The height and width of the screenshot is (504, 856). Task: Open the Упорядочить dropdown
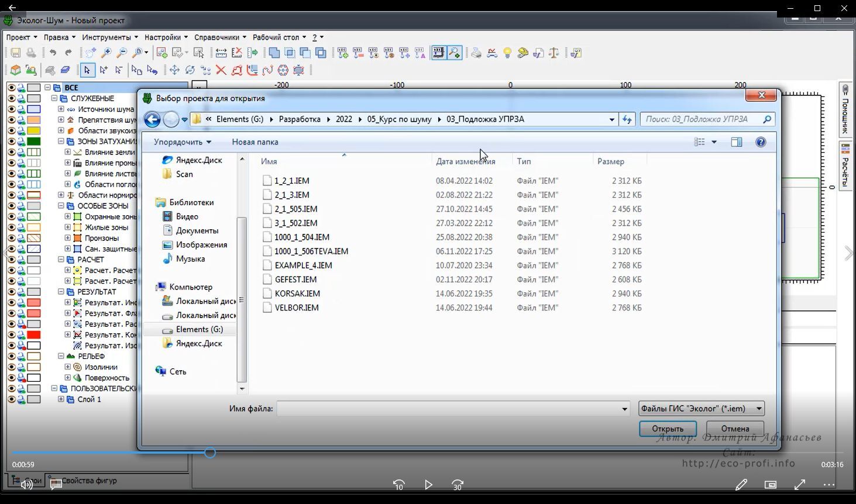(182, 142)
